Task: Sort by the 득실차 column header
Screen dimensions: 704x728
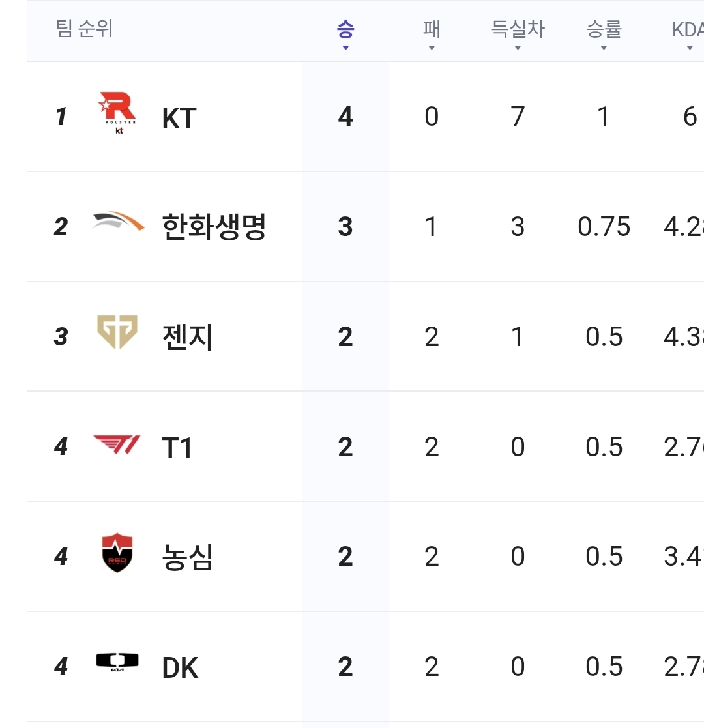Action: 518,31
